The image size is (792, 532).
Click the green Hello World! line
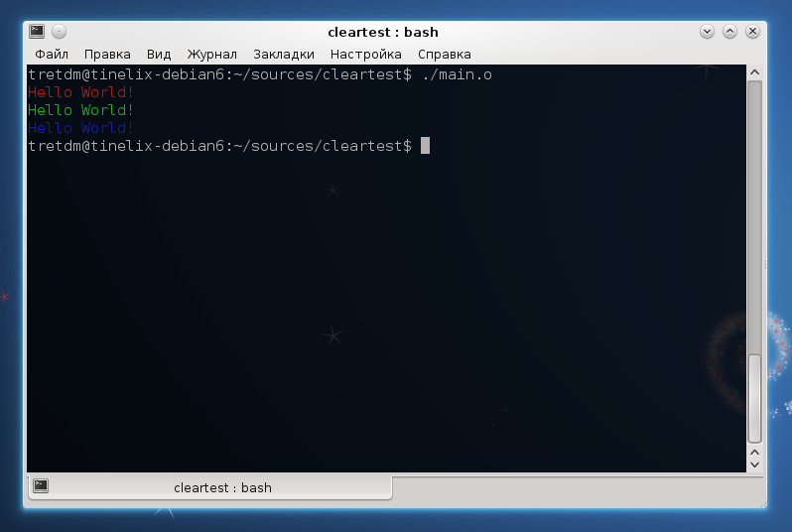80,110
